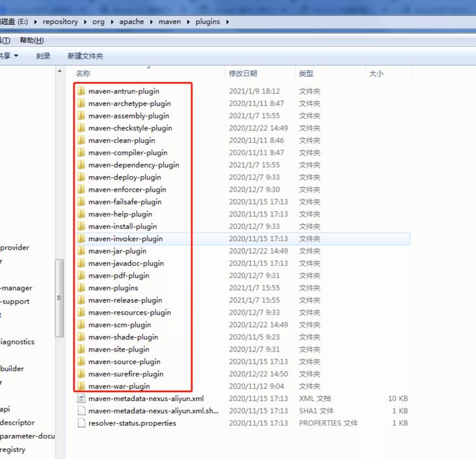Click the navigation pane scrollbar up arrow
Viewport: 476px width, 459px height.
tap(60, 71)
